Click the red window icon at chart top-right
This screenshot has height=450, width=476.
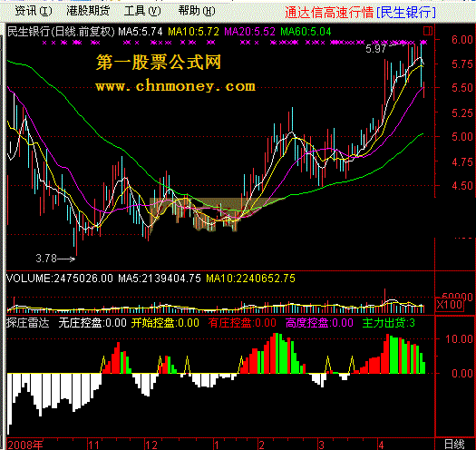[427, 31]
